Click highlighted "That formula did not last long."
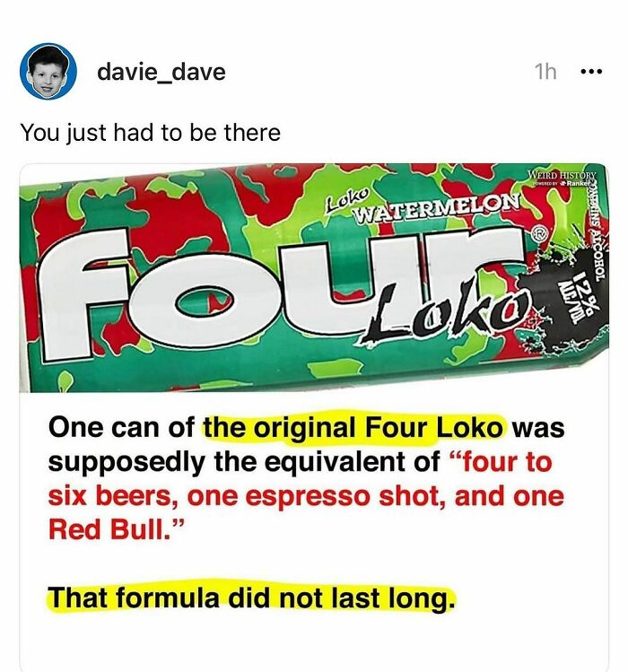Image resolution: width=628 pixels, height=672 pixels. 250,598
